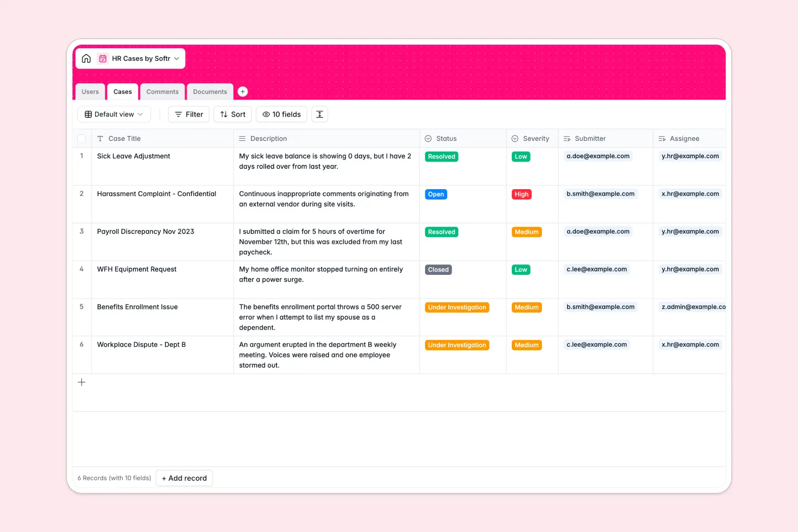Click the row height adjustment icon
This screenshot has width=798, height=532.
coord(319,114)
